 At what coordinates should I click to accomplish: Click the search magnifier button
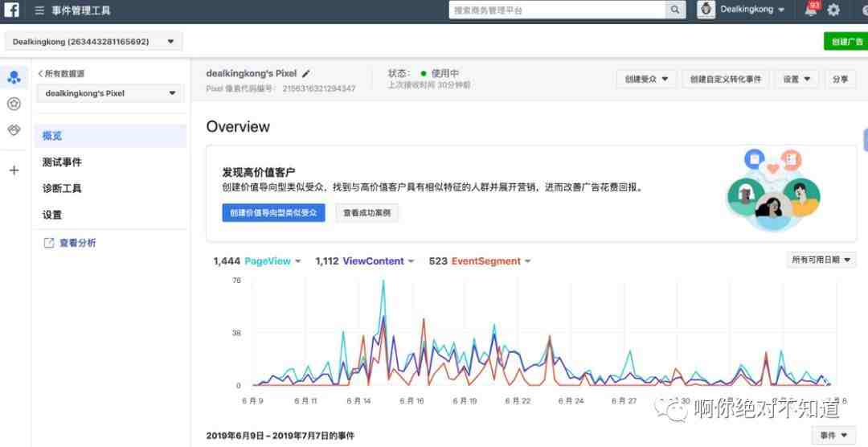[x=675, y=10]
